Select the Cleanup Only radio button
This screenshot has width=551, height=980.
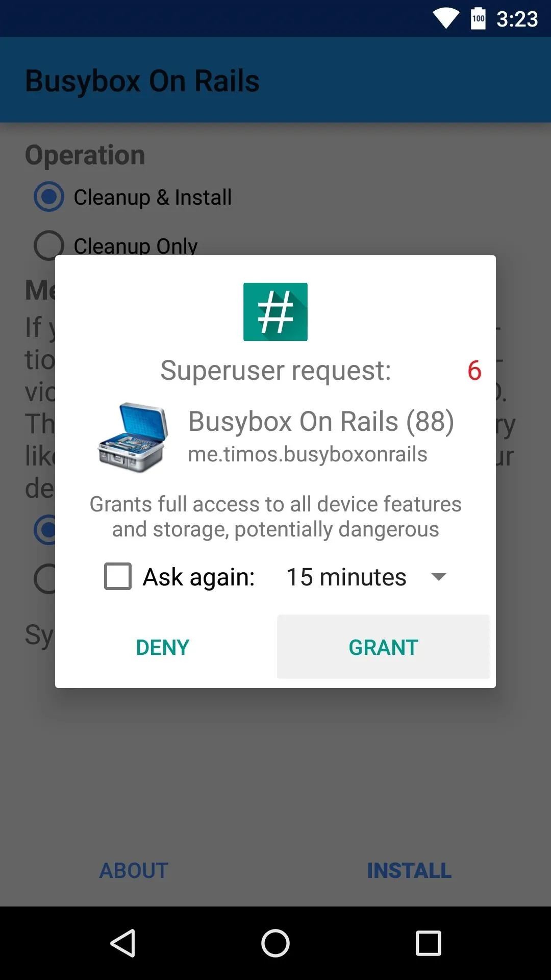coord(49,246)
